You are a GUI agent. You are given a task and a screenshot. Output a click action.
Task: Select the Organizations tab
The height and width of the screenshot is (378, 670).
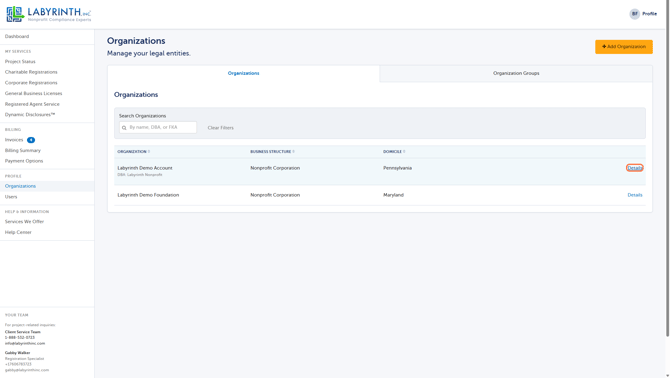click(244, 73)
